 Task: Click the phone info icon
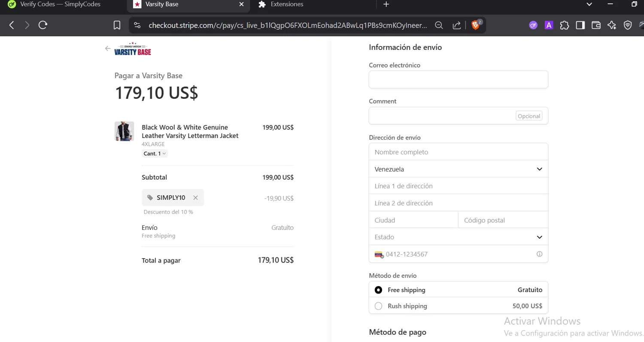coord(540,254)
